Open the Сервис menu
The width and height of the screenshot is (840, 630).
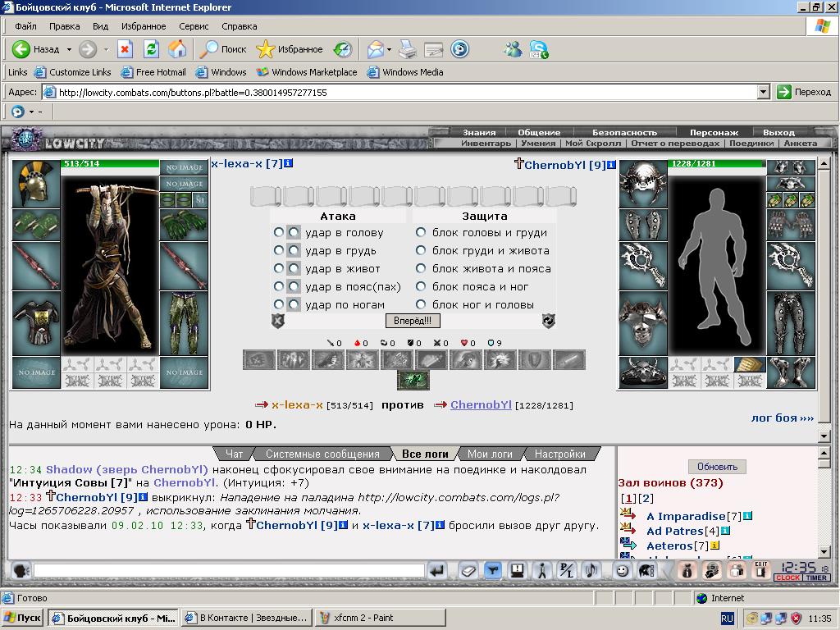click(194, 26)
